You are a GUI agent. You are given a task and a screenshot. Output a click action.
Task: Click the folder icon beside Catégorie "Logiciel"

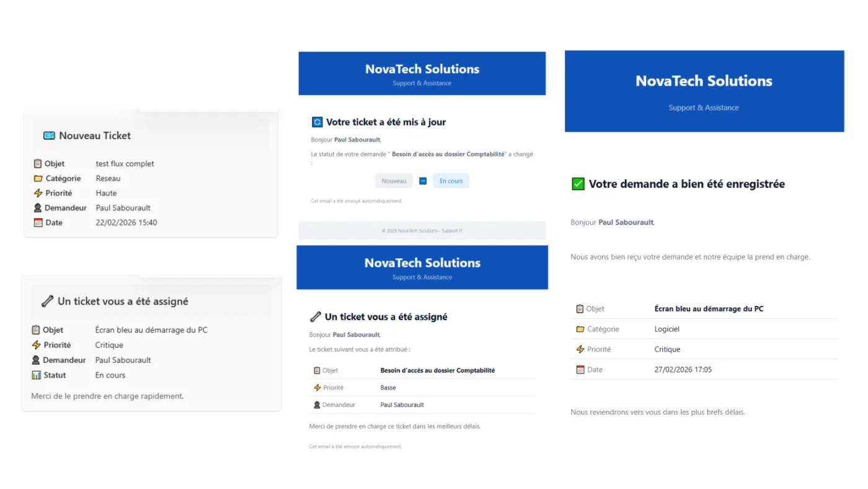[x=580, y=330]
